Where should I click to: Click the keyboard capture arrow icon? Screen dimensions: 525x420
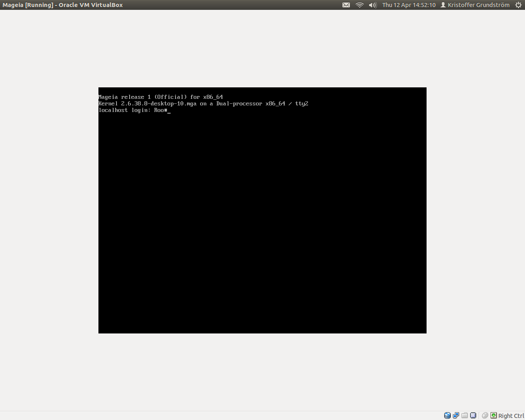494,415
